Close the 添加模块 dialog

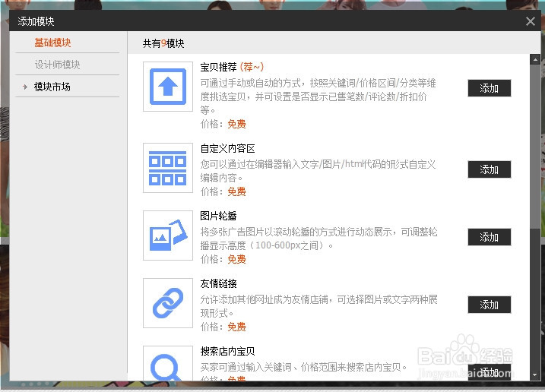click(531, 21)
